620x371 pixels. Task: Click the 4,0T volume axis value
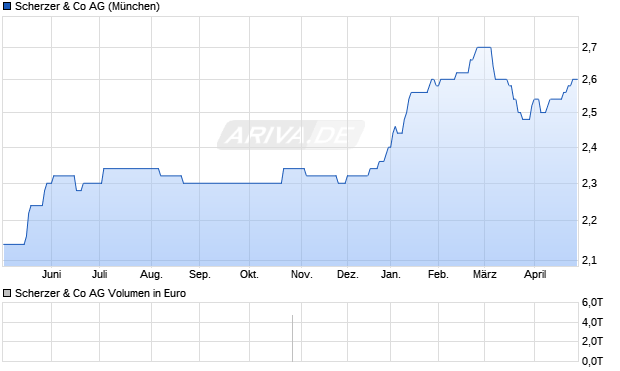592,322
